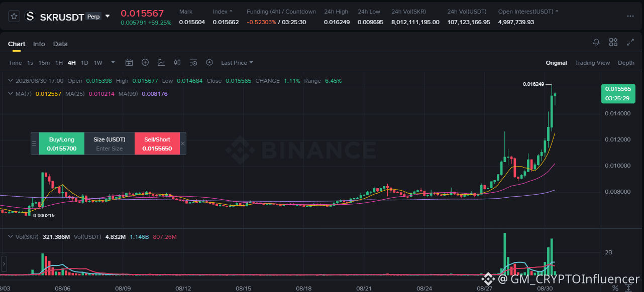
Task: Switch to the Depth chart
Action: click(x=626, y=63)
